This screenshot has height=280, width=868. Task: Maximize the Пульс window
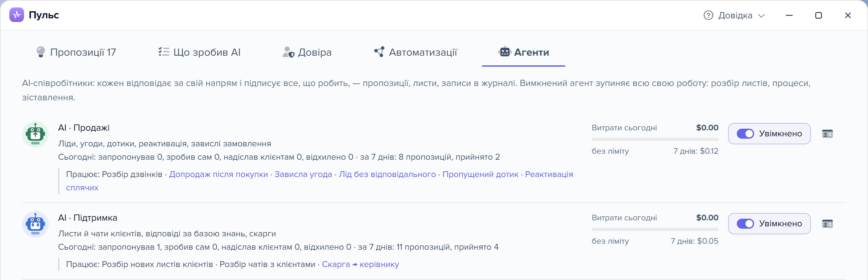[819, 15]
